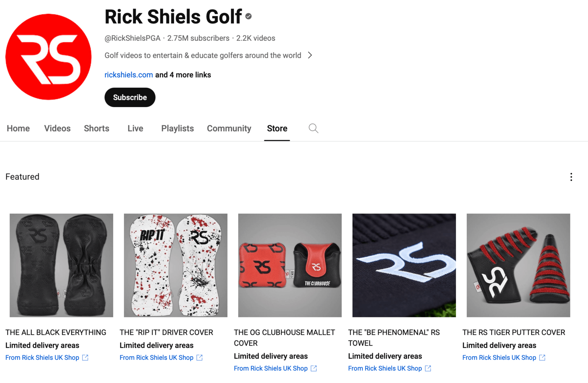This screenshot has width=588, height=383.
Task: Click external link icon beside RIP IT shop link
Action: coord(199,357)
